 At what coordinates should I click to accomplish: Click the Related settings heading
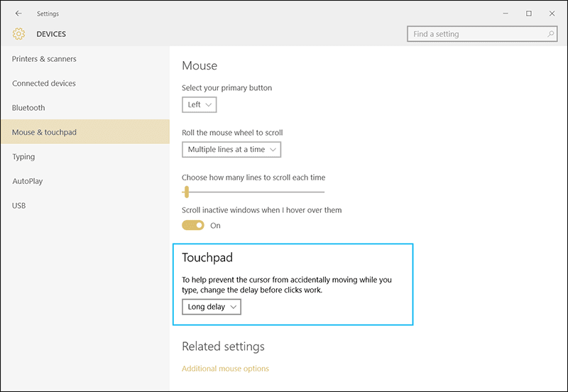[x=223, y=347]
